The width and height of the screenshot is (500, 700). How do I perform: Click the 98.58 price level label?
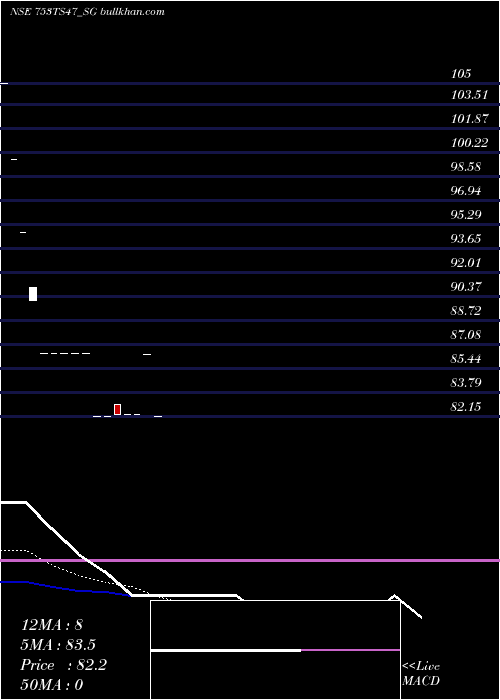(x=466, y=167)
